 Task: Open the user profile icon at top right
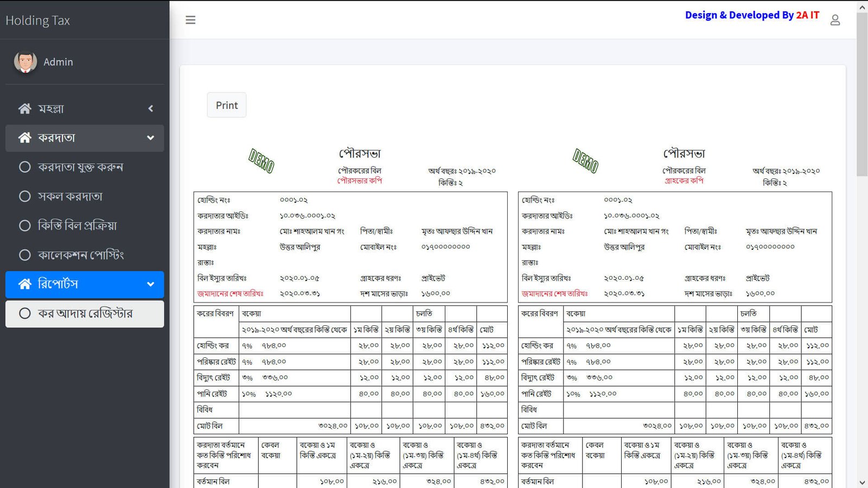pos(835,20)
